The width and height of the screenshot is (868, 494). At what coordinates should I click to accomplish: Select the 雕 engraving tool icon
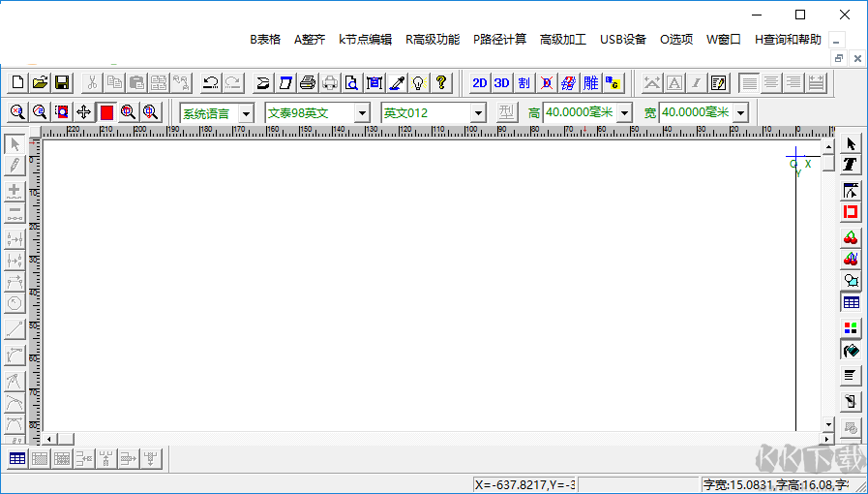pyautogui.click(x=590, y=83)
